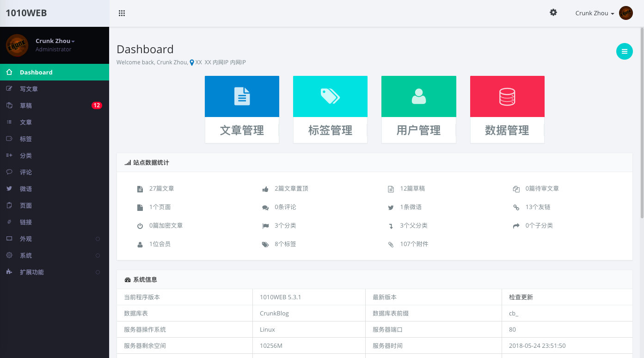Open the settings gear icon

[x=553, y=13]
